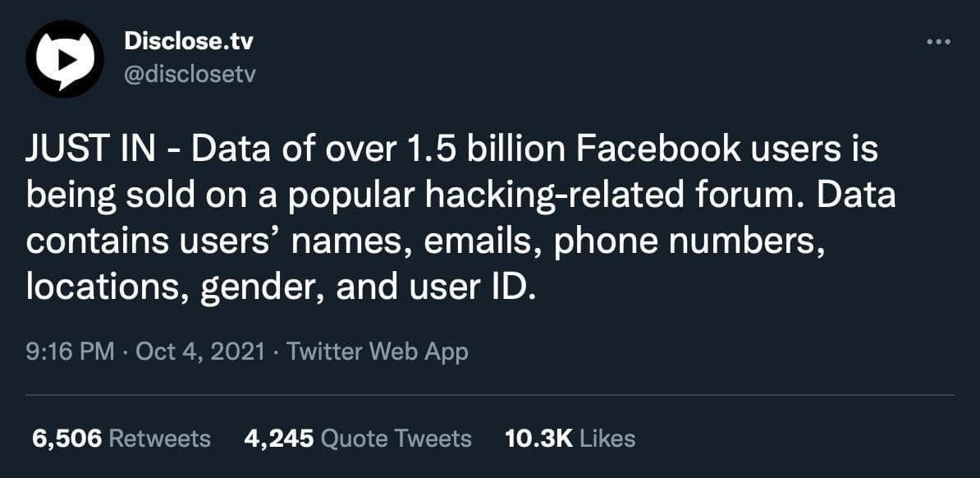The width and height of the screenshot is (980, 478).
Task: Open the Twitter Web App source link
Action: tap(378, 352)
